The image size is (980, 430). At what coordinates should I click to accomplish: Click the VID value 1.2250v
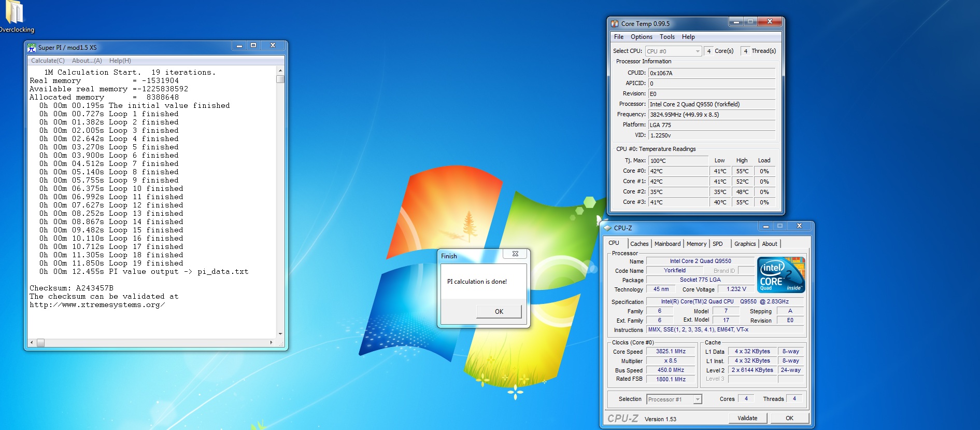pyautogui.click(x=712, y=135)
